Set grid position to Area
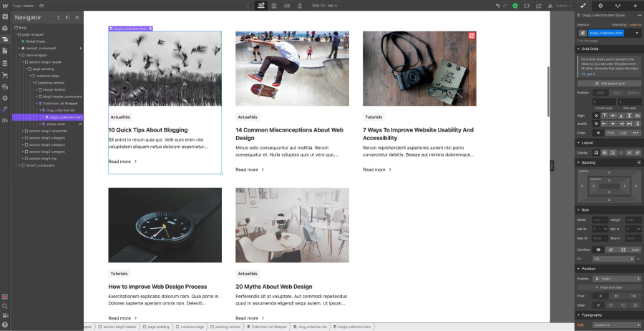 (x=617, y=93)
